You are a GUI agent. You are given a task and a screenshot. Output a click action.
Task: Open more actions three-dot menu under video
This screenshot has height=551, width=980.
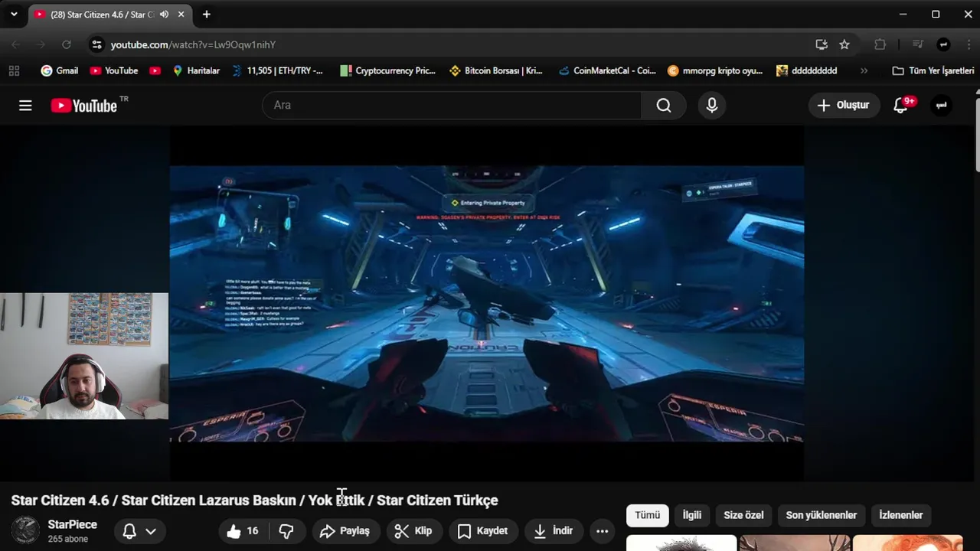pyautogui.click(x=602, y=531)
